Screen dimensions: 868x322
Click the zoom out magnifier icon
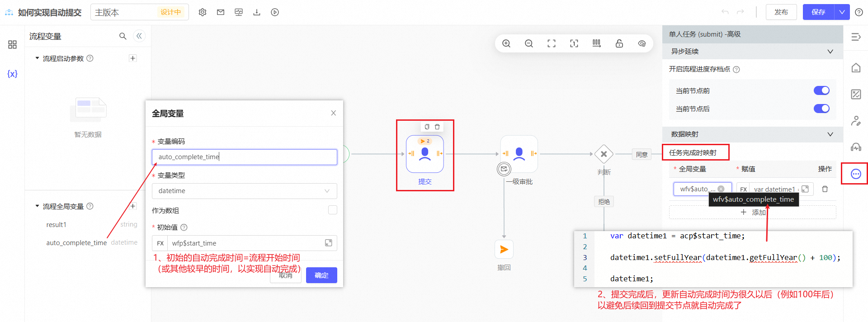click(x=529, y=43)
